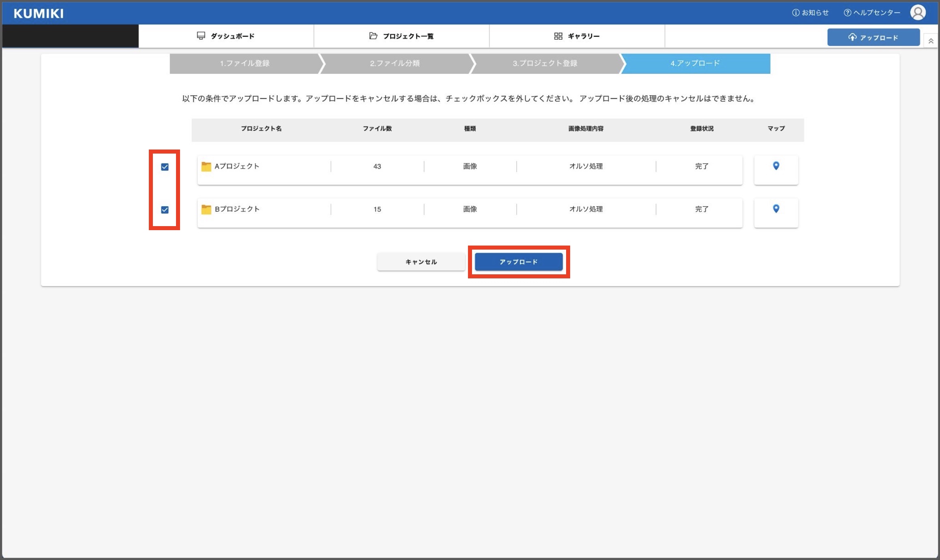This screenshot has width=940, height=560.
Task: Uncheck the Bプロジェクト checkbox
Action: point(165,210)
